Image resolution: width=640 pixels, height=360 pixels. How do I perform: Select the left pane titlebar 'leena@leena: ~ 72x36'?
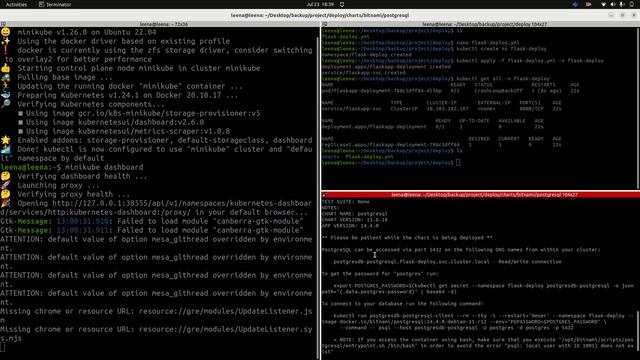point(164,24)
